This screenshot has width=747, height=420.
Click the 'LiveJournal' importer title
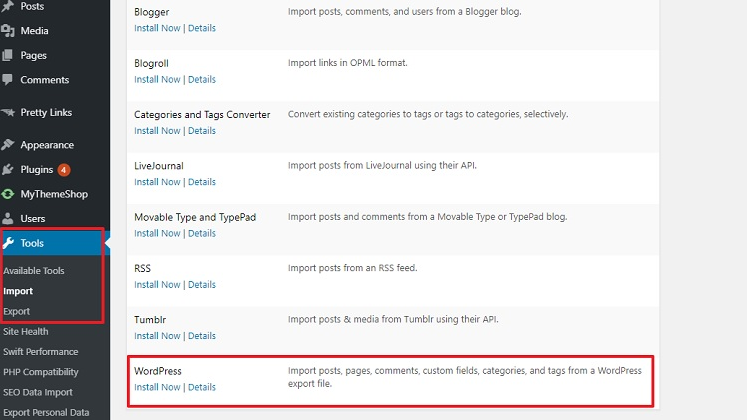click(x=159, y=166)
